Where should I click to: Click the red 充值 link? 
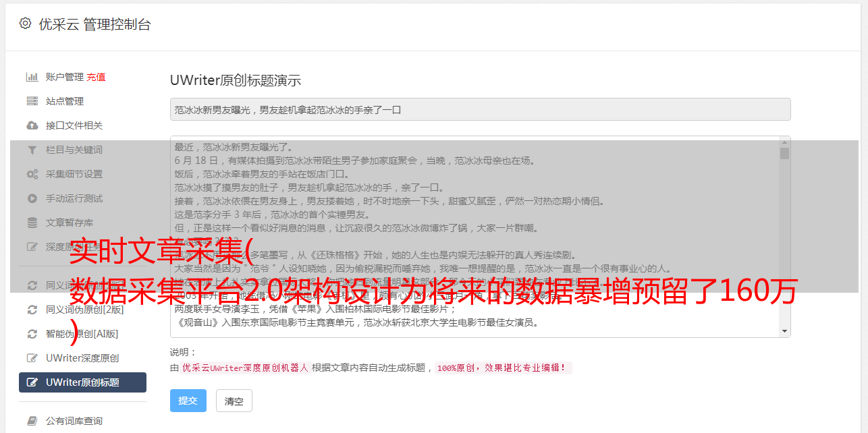coord(96,77)
